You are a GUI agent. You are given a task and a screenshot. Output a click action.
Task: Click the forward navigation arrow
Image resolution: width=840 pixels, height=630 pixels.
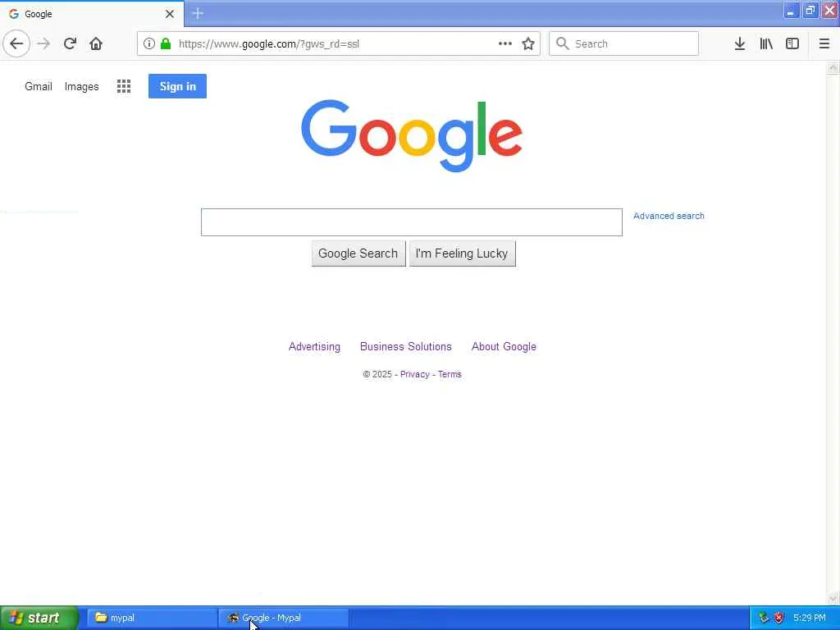click(x=43, y=43)
